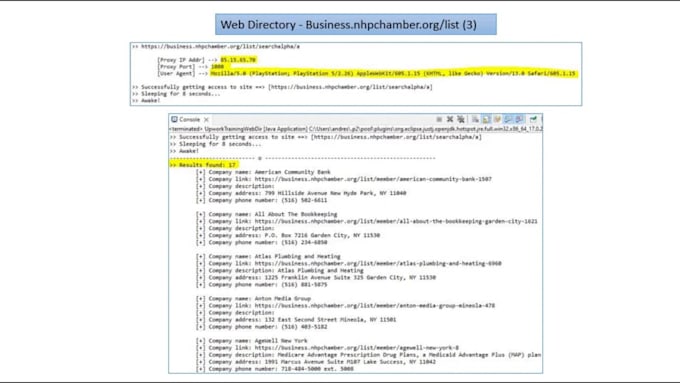Open the american-community-bank-1507 member link
Viewport: 680px width, 383px height.
tap(373, 179)
